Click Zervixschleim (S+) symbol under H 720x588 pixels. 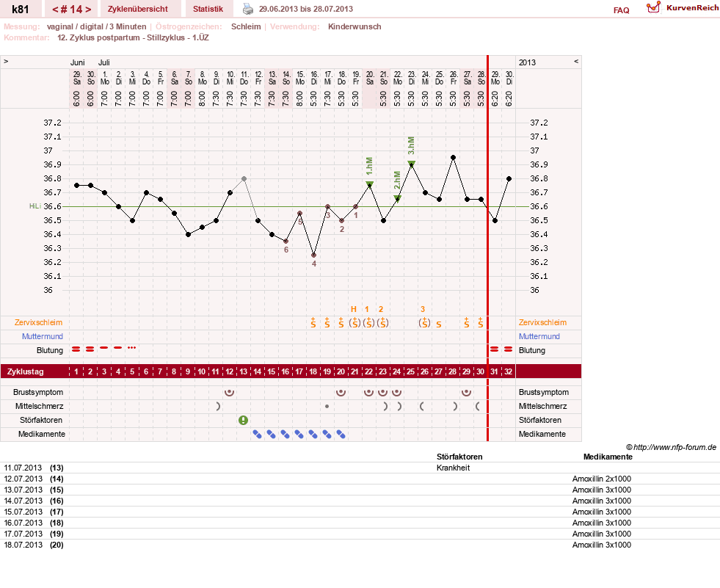(x=354, y=322)
